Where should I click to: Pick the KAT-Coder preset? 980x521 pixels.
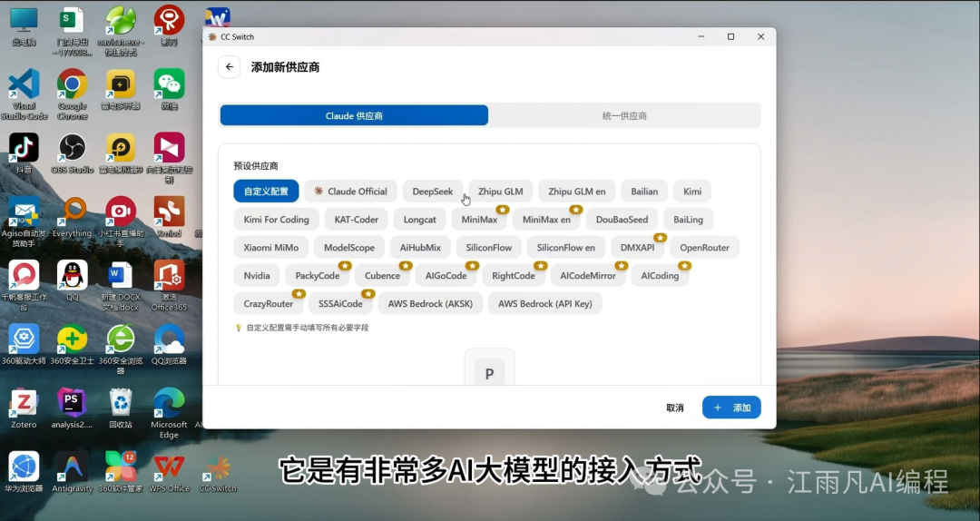pyautogui.click(x=357, y=220)
